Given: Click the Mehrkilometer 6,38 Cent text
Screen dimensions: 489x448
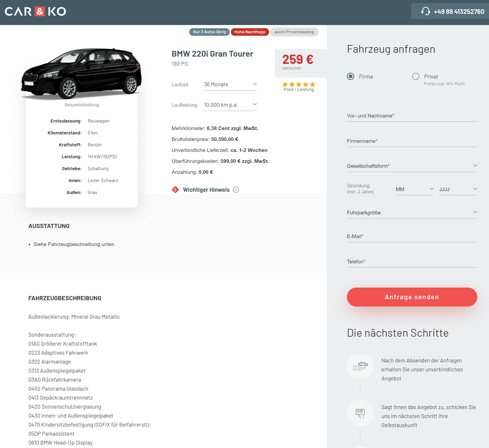Looking at the screenshot, I should point(215,128).
